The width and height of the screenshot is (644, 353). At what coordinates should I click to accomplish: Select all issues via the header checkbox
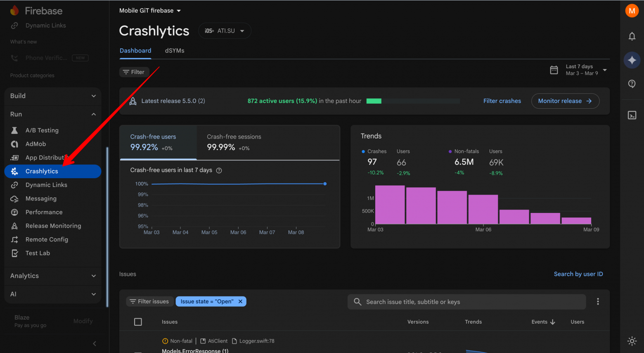click(x=138, y=322)
